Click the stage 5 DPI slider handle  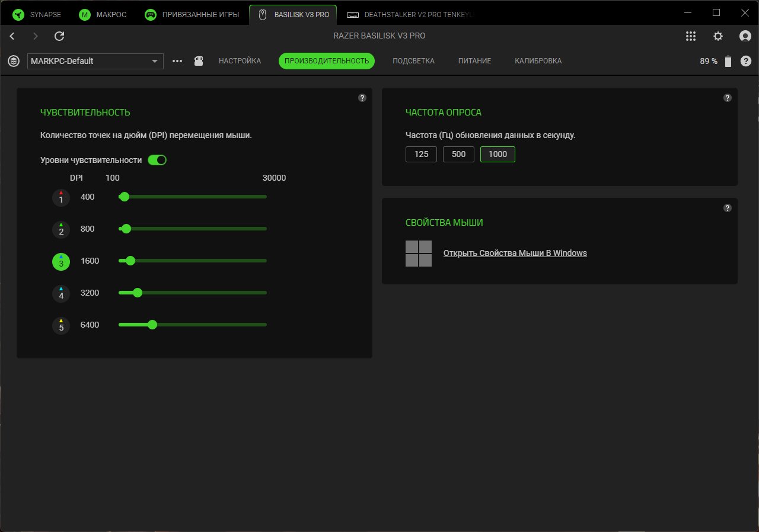tap(152, 325)
